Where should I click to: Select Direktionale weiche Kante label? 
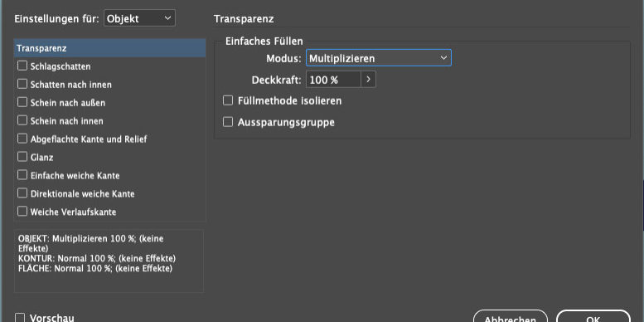(x=83, y=193)
